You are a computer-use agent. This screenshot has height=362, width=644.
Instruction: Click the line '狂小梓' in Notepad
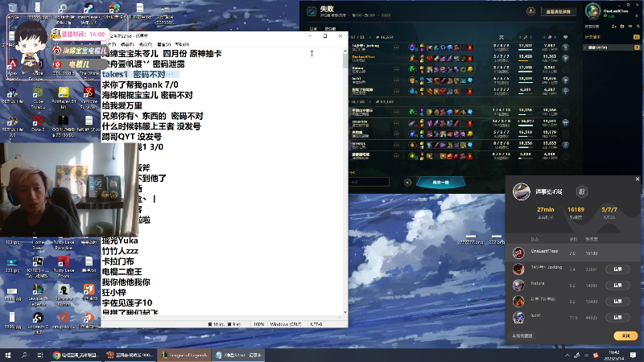point(114,293)
